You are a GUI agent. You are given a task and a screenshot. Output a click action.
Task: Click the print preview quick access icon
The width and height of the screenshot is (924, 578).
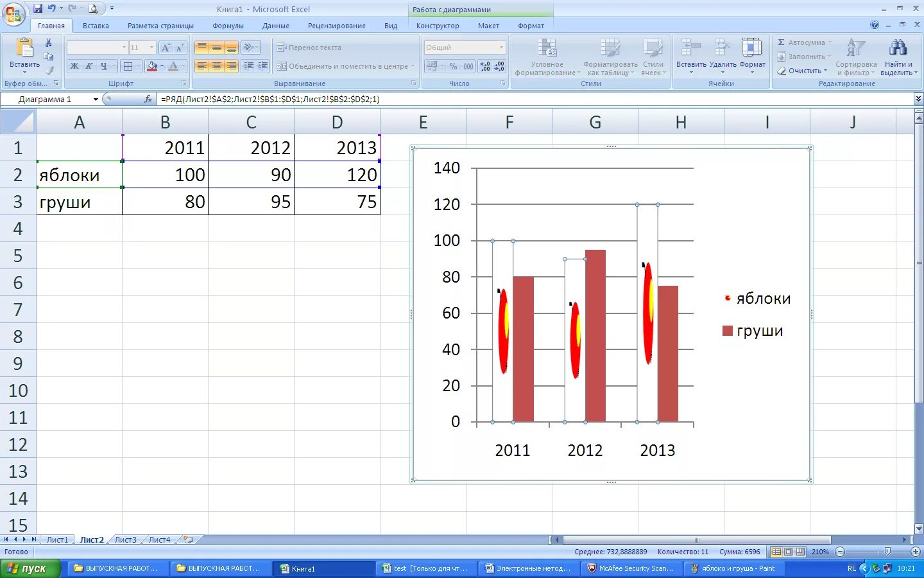click(94, 8)
